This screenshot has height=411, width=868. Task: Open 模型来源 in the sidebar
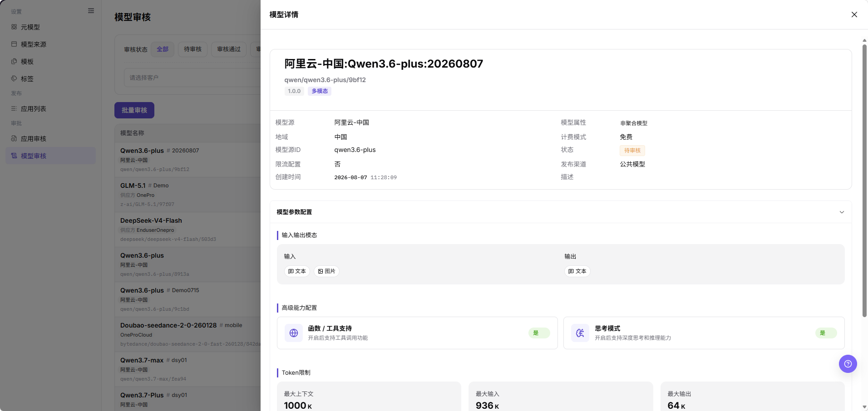point(50,44)
